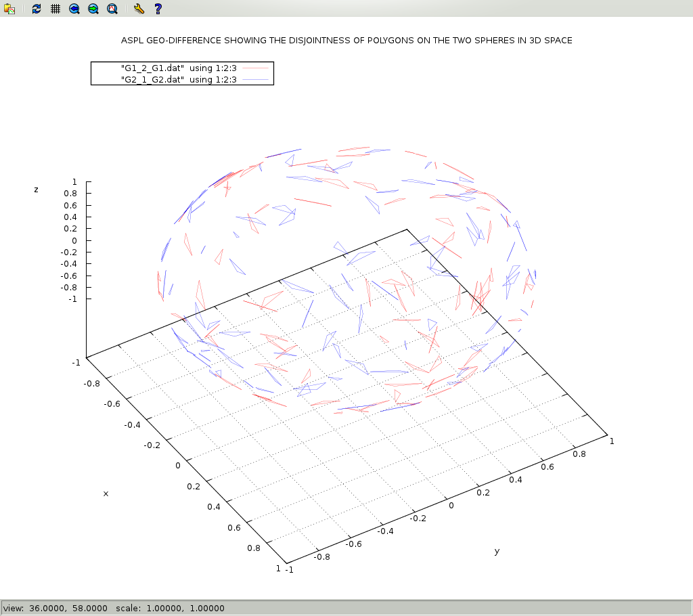Click the blue line sample in the legend
This screenshot has height=616, width=693.
256,79
